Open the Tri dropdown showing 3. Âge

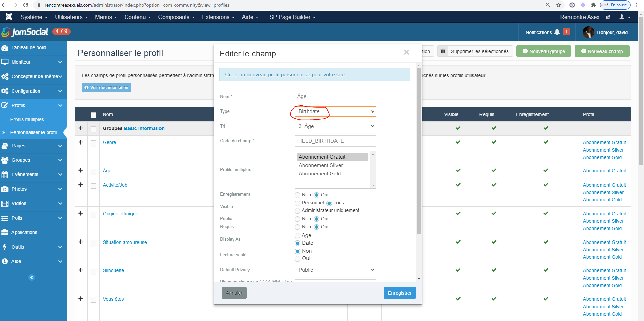tap(335, 126)
